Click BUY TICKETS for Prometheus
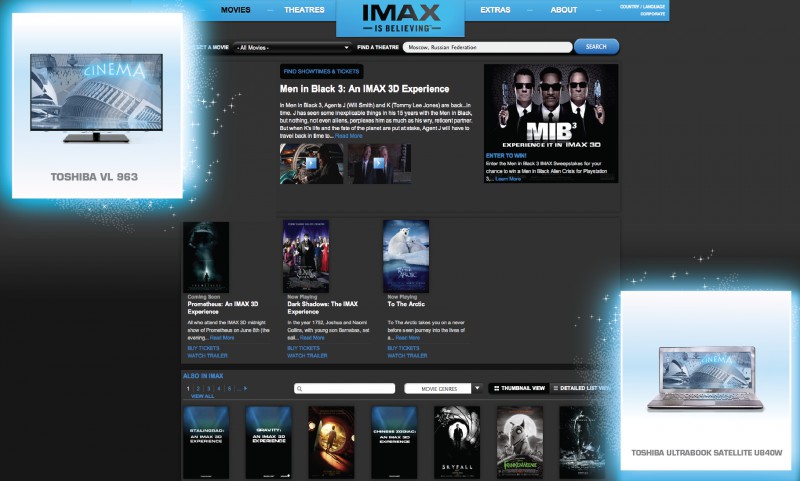This screenshot has width=800, height=481. 204,348
